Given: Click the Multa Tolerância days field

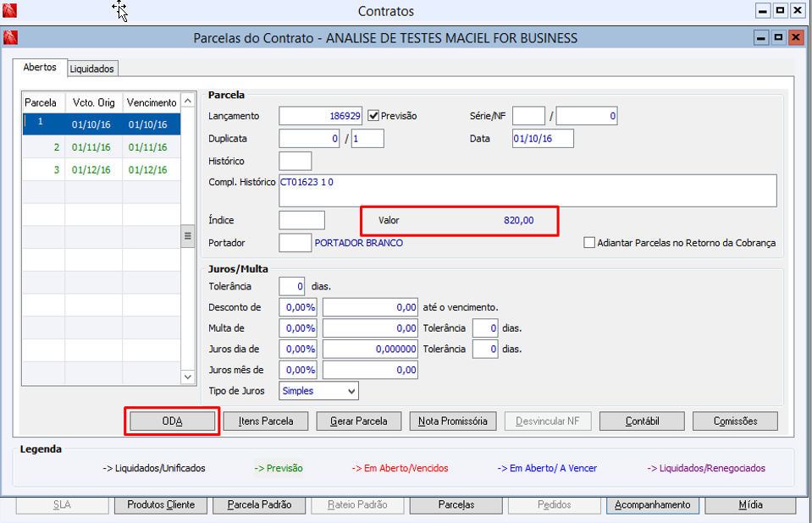Looking at the screenshot, I should click(485, 328).
